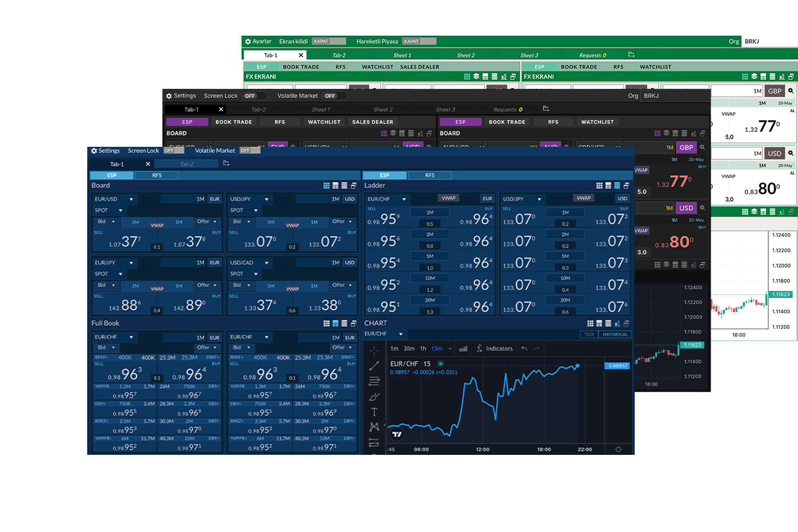Switch Board panel to grid view icon
Image resolution: width=798 pixels, height=532 pixels.
327,186
